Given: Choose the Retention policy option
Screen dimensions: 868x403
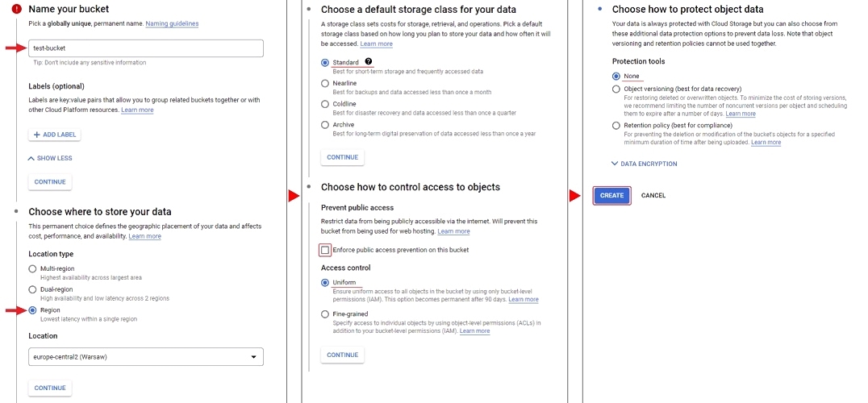Looking at the screenshot, I should 616,126.
